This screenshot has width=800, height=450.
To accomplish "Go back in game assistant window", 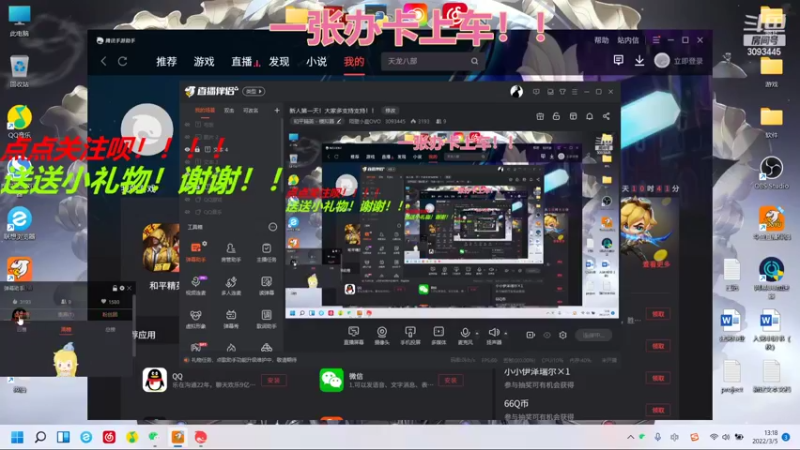I will tap(104, 61).
